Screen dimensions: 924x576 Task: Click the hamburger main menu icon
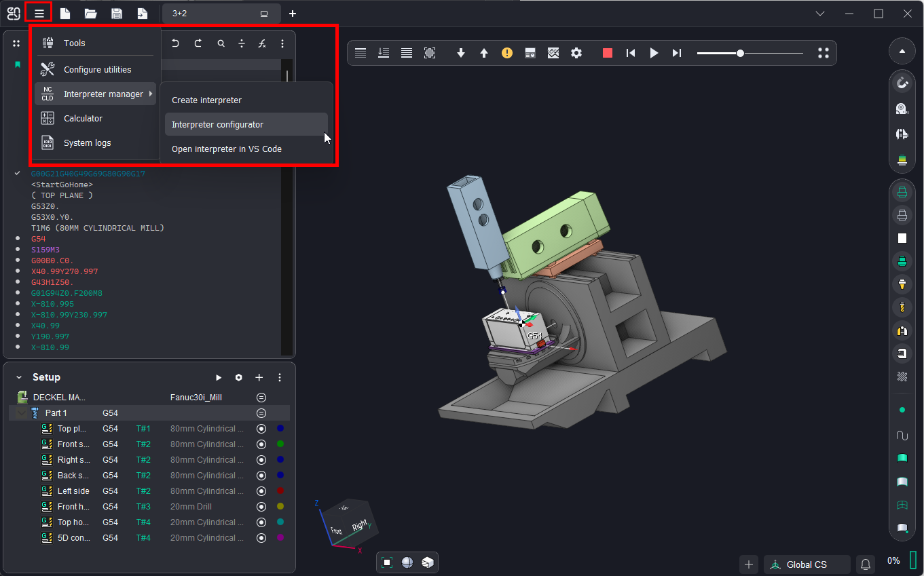39,14
